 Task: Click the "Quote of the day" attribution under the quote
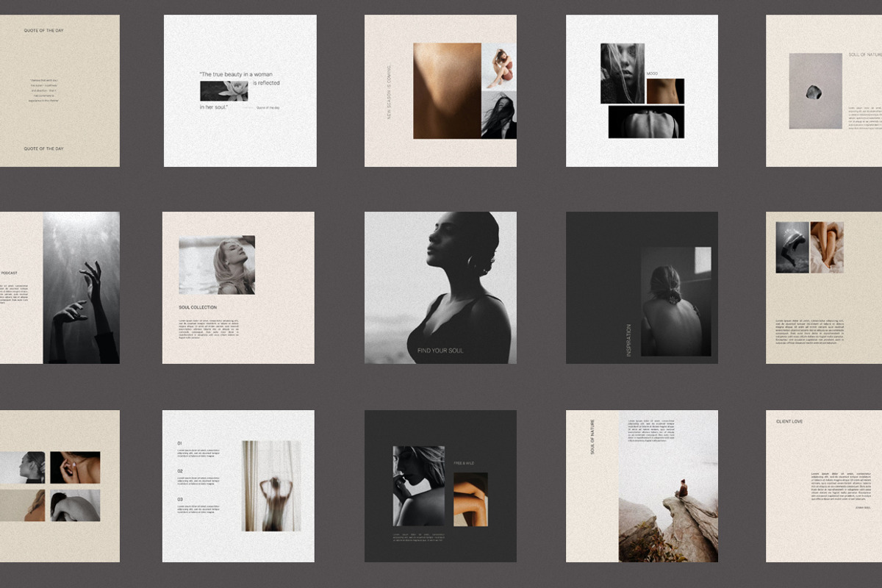click(x=268, y=108)
